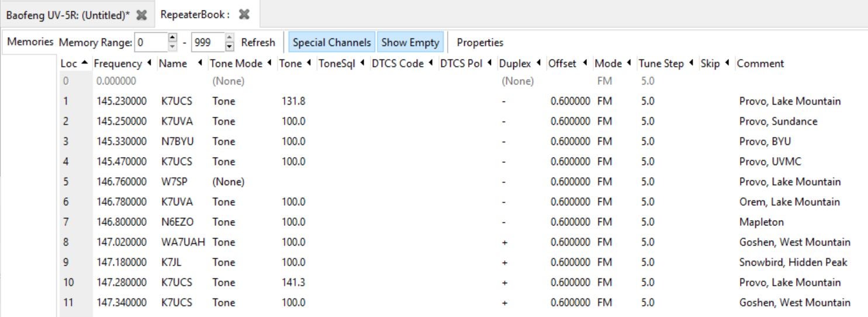Click the tune step 5.0 in the W7SP row

point(648,182)
